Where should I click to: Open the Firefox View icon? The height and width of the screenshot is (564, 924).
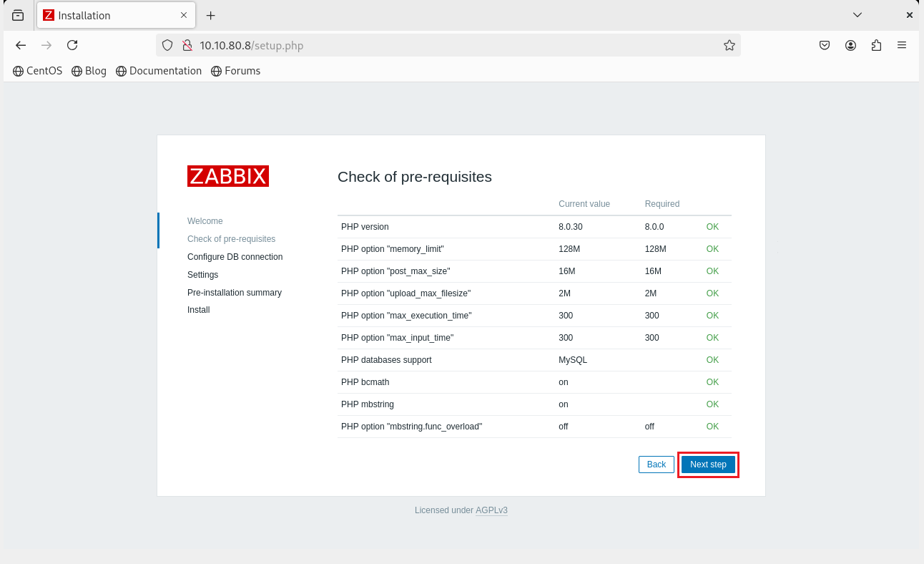[x=18, y=15]
